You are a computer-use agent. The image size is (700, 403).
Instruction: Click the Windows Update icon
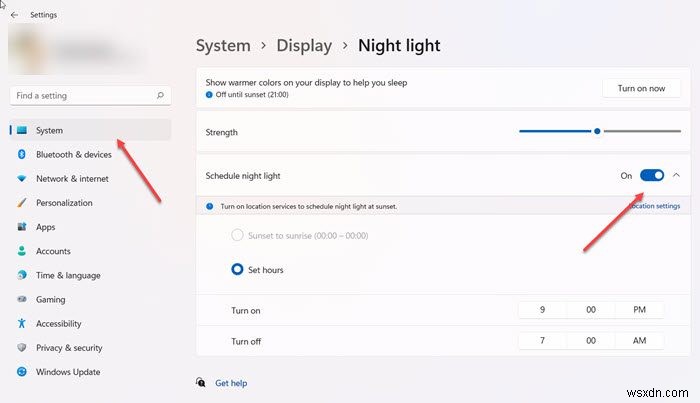pyautogui.click(x=21, y=372)
